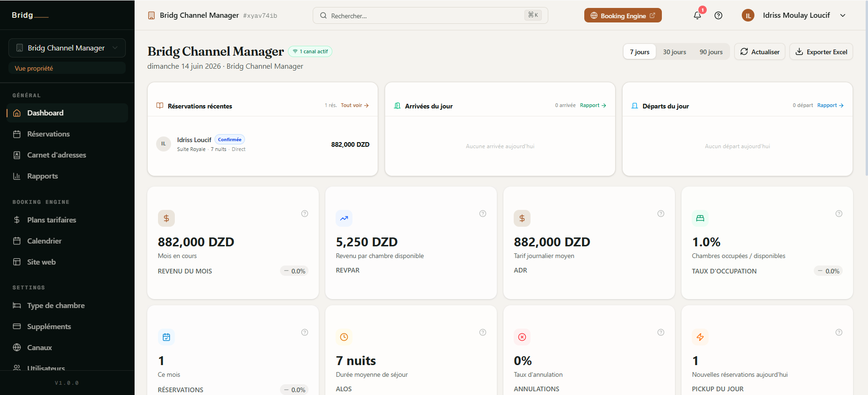Click the cancel icon on Annulations card

pos(522,337)
